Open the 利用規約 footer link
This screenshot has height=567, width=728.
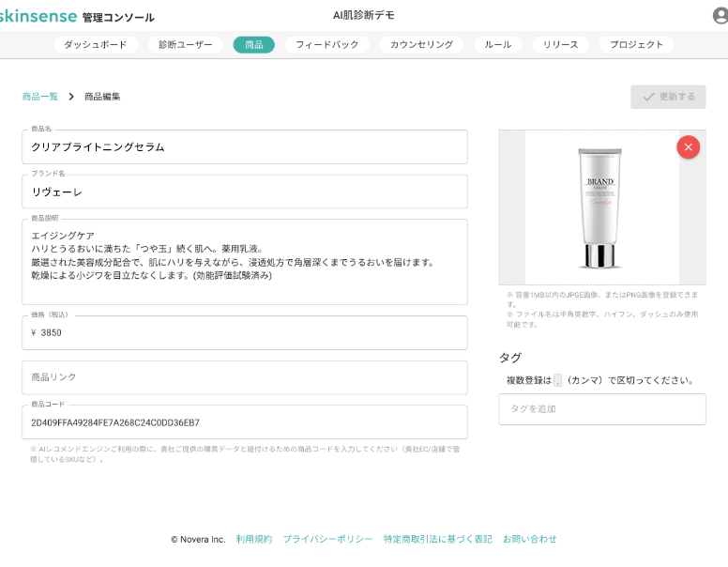click(x=254, y=539)
